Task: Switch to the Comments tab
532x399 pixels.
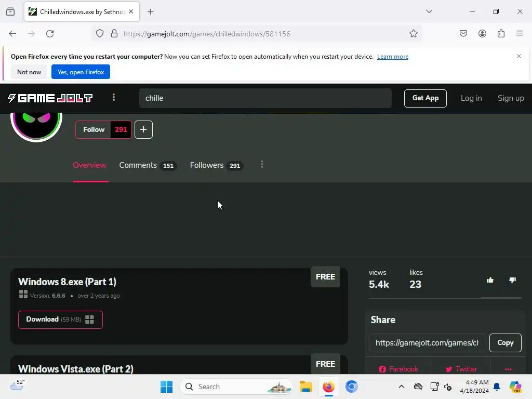Action: (x=148, y=165)
